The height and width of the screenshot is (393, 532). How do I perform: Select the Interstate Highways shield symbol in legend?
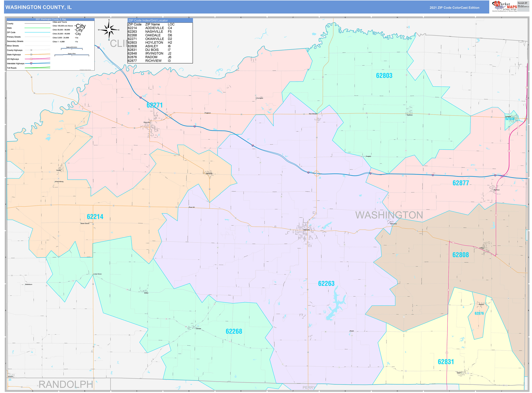31,63
